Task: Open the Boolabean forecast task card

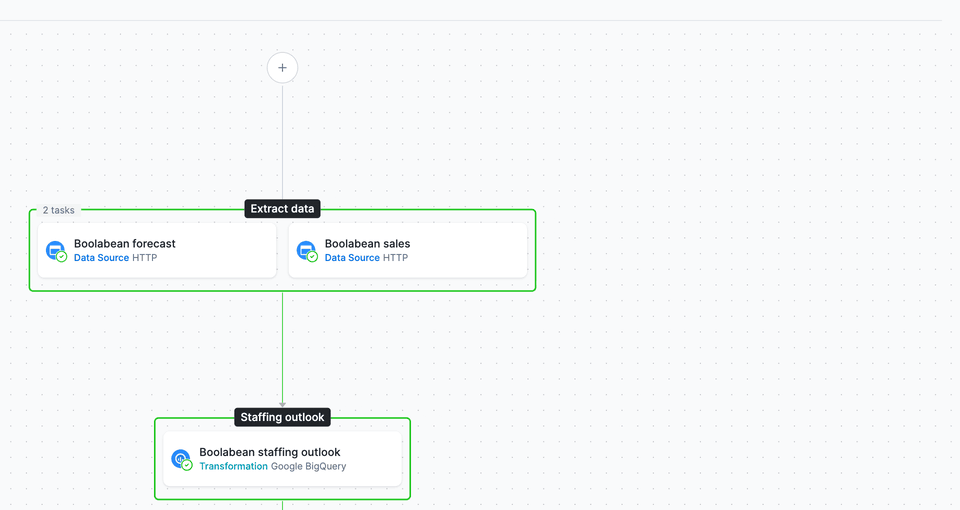Action: (x=157, y=250)
